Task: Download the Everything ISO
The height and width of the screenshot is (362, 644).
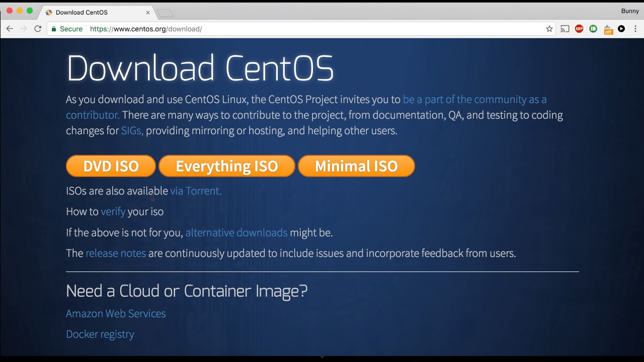Action: [x=227, y=166]
